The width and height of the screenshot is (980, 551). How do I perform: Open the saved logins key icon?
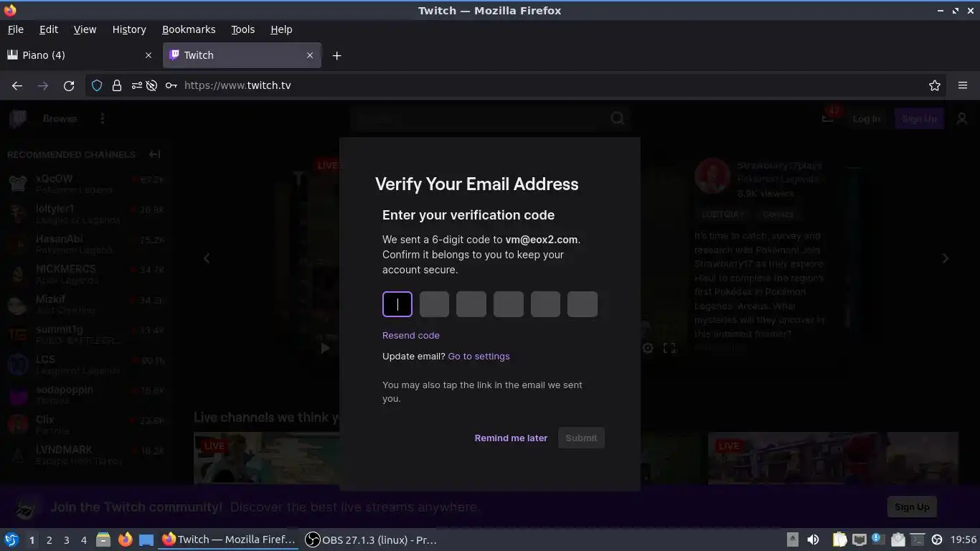171,85
